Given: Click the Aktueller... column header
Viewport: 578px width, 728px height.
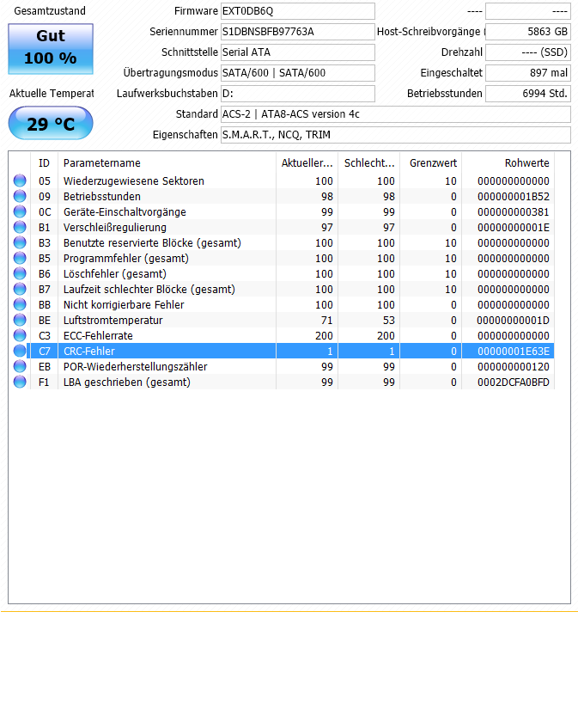Looking at the screenshot, I should tap(307, 163).
